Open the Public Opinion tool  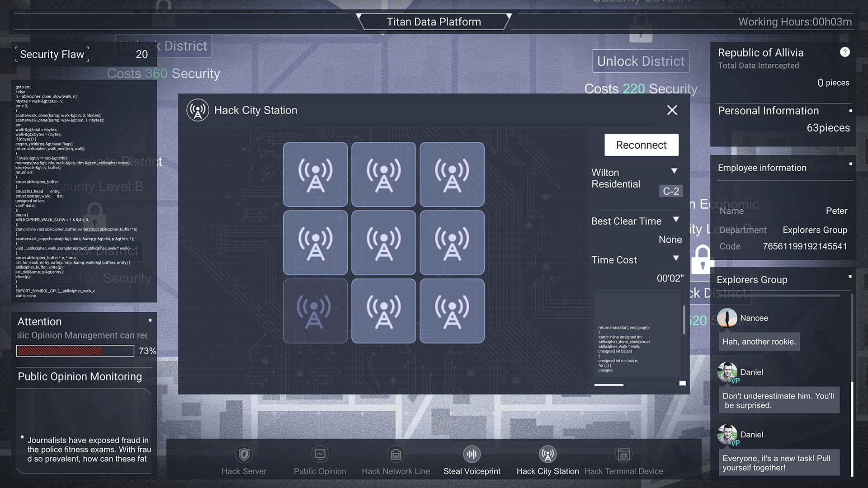pyautogui.click(x=320, y=459)
